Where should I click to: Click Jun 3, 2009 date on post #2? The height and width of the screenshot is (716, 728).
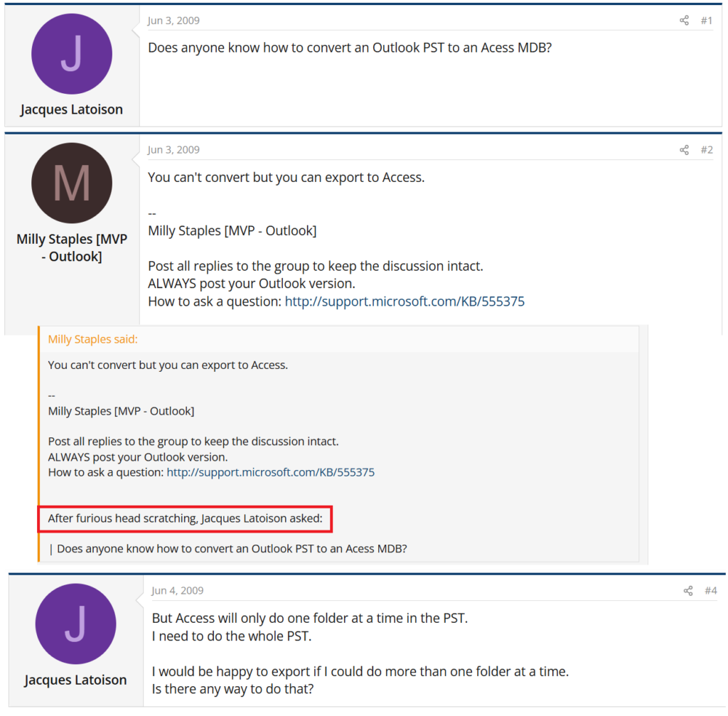(x=173, y=150)
